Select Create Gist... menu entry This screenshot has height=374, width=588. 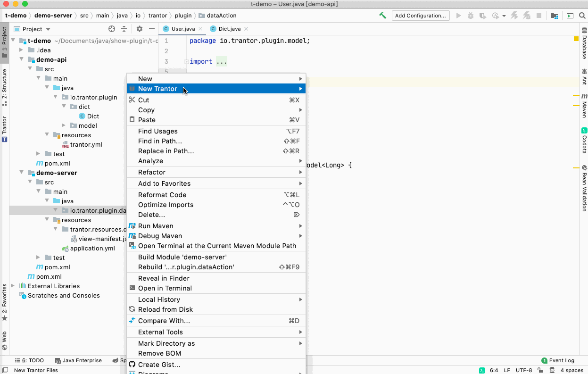(216, 365)
